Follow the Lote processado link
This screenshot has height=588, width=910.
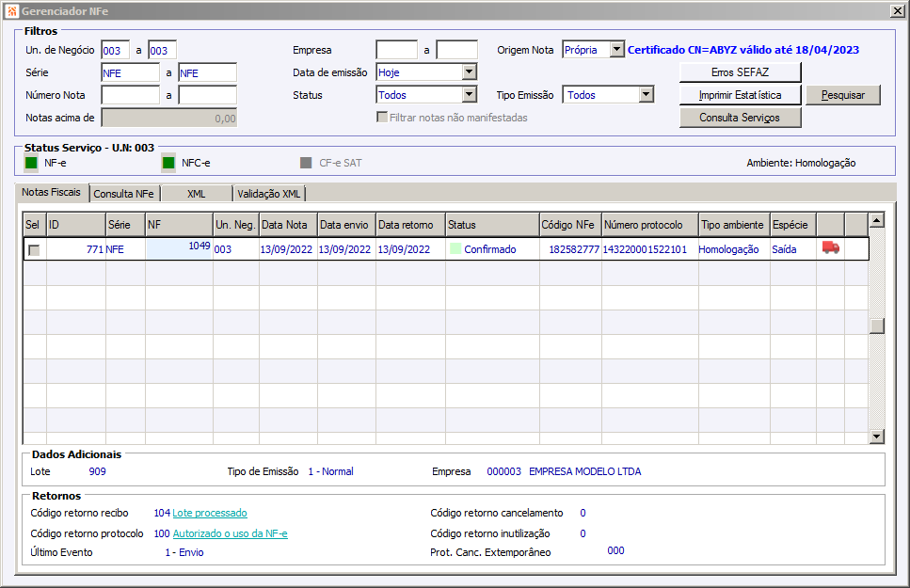click(209, 513)
